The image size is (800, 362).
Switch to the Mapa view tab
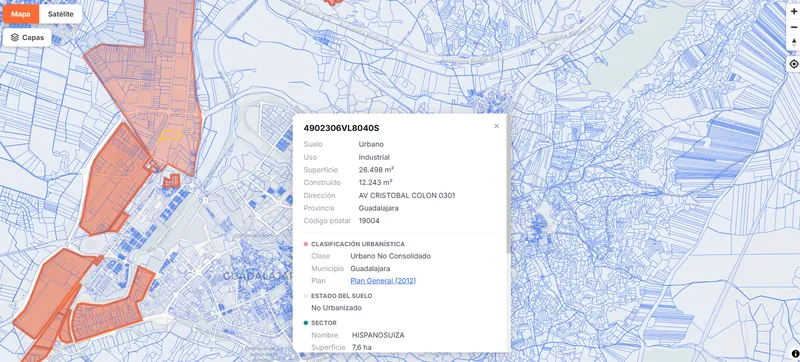pos(21,14)
